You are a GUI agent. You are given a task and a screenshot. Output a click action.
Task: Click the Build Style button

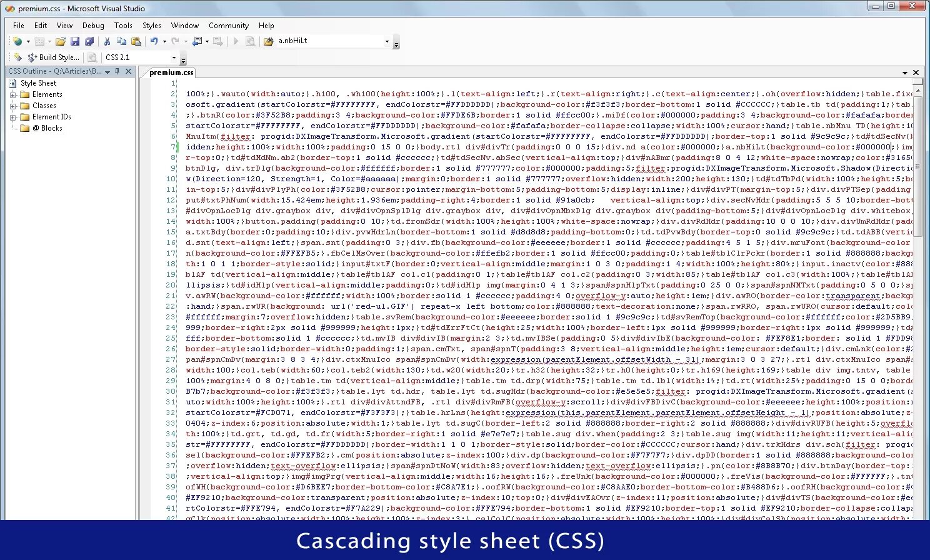click(x=54, y=57)
